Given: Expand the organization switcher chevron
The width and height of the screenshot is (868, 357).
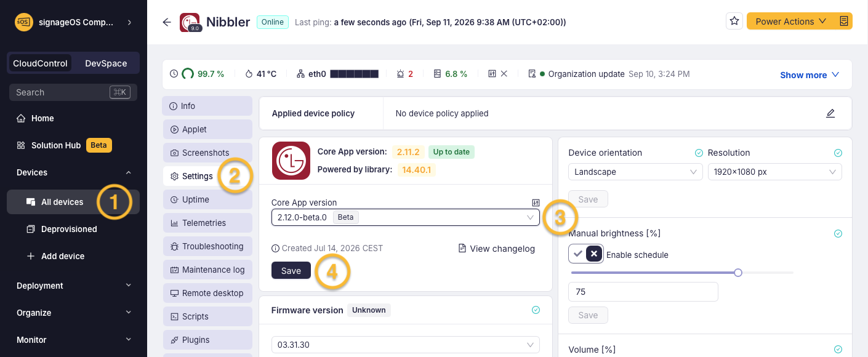Looking at the screenshot, I should click(129, 22).
